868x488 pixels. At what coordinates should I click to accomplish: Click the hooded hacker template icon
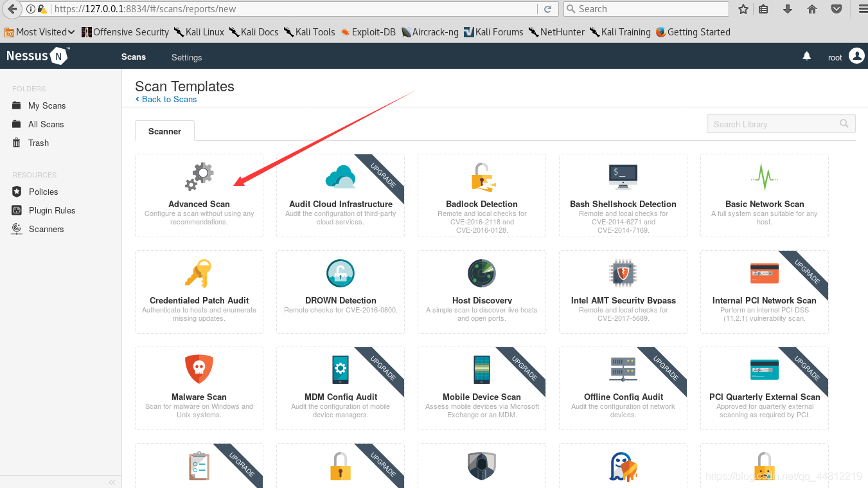click(482, 467)
